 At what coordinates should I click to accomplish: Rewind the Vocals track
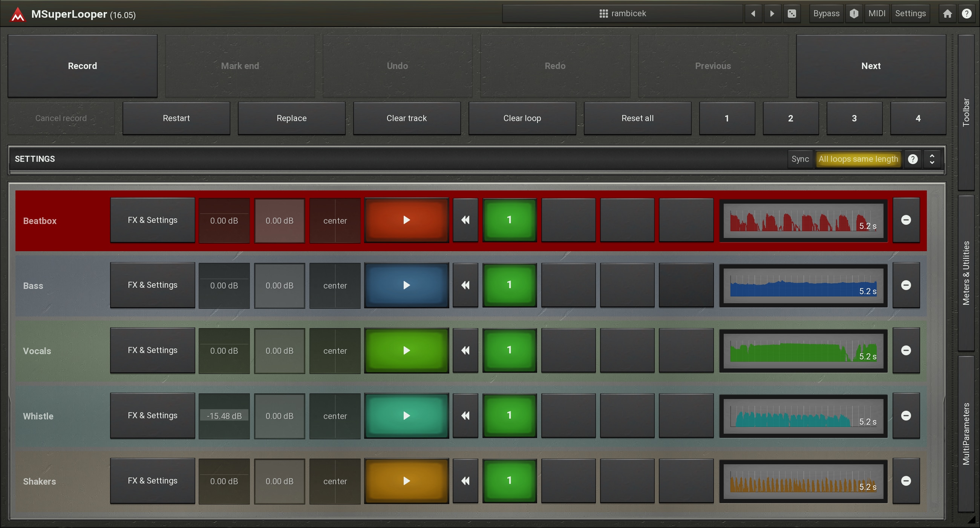465,350
